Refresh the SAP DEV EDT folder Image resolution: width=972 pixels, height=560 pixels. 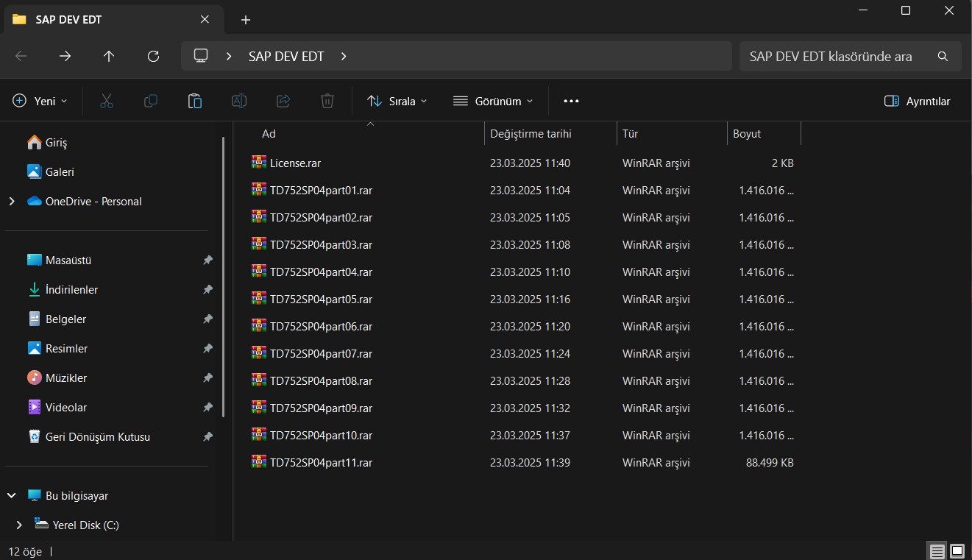point(153,56)
